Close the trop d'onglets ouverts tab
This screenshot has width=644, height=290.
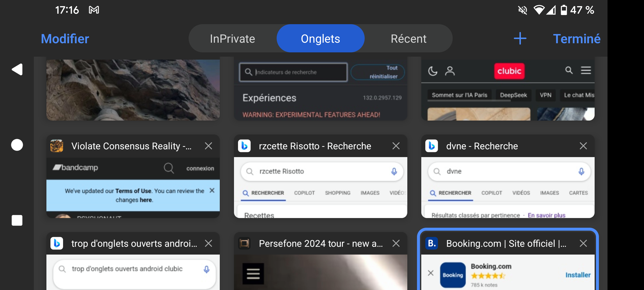click(x=208, y=243)
